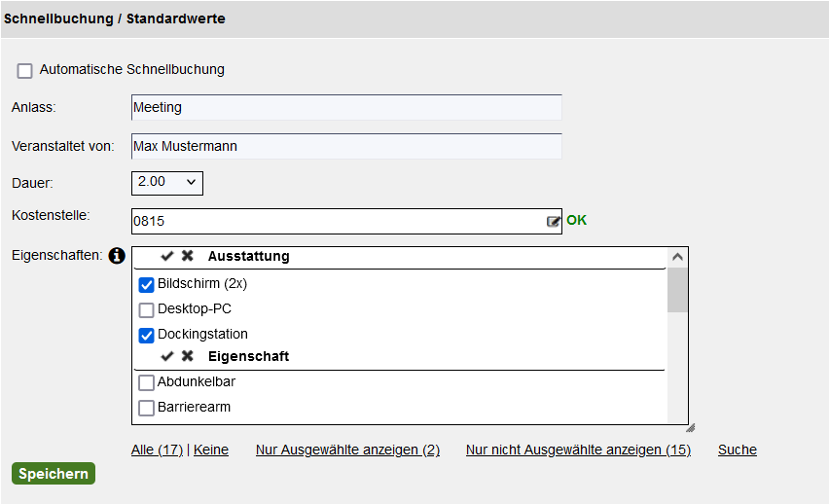
Task: Click the green Speichern button
Action: pos(54,473)
